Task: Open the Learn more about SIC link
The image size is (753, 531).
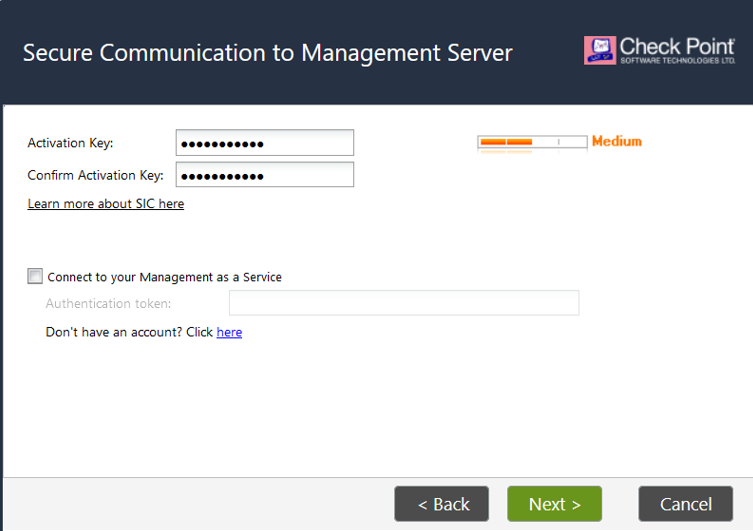Action: click(x=106, y=204)
